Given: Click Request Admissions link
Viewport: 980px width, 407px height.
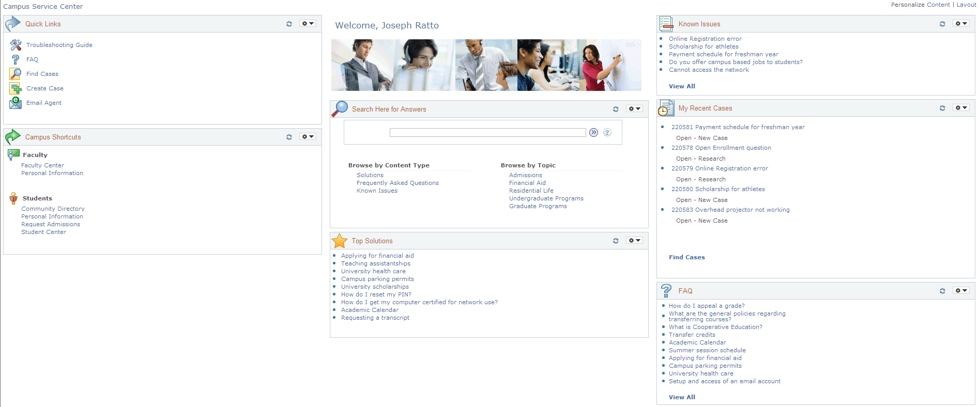Looking at the screenshot, I should coord(51,224).
